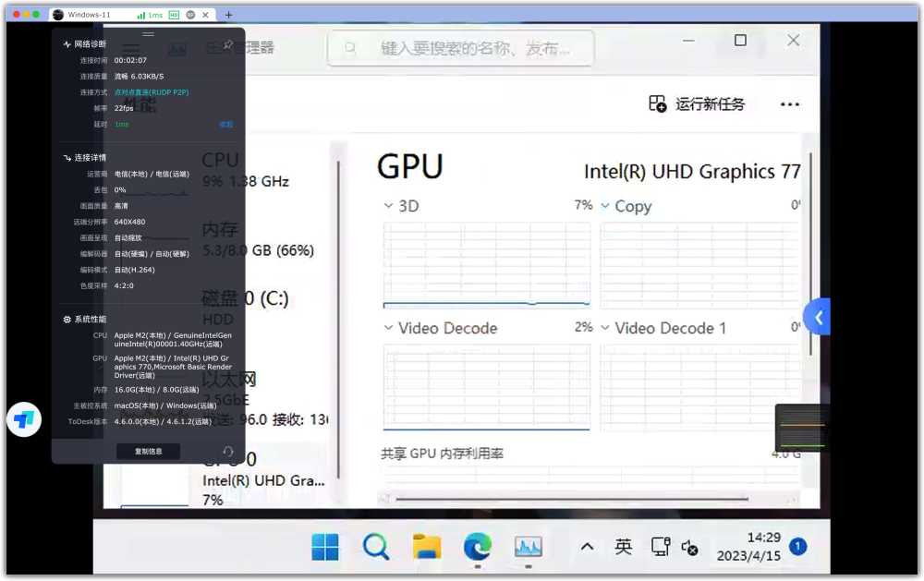
Task: Click the 网络诊断 section header
Action: 85,44
